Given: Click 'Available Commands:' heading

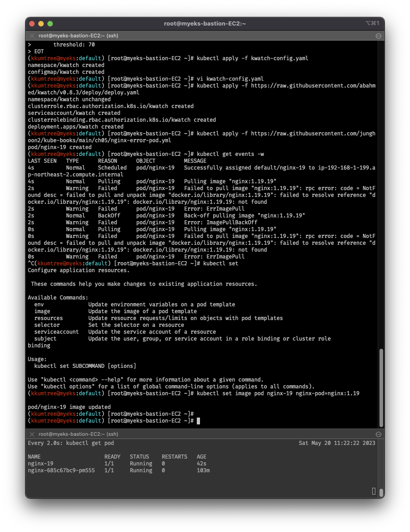Looking at the screenshot, I should pyautogui.click(x=58, y=298).
